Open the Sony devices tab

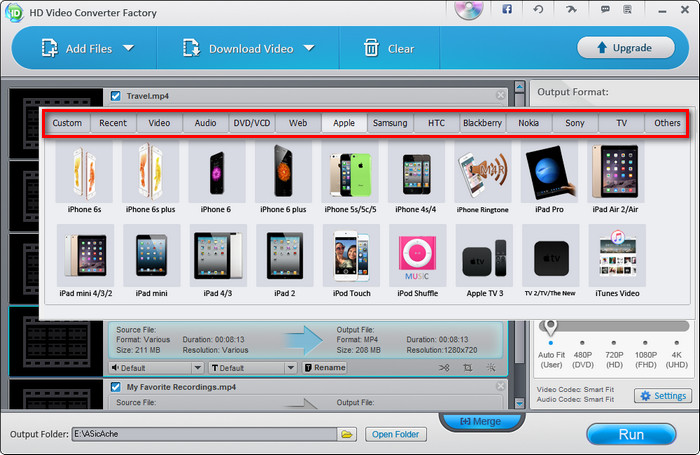click(x=575, y=123)
